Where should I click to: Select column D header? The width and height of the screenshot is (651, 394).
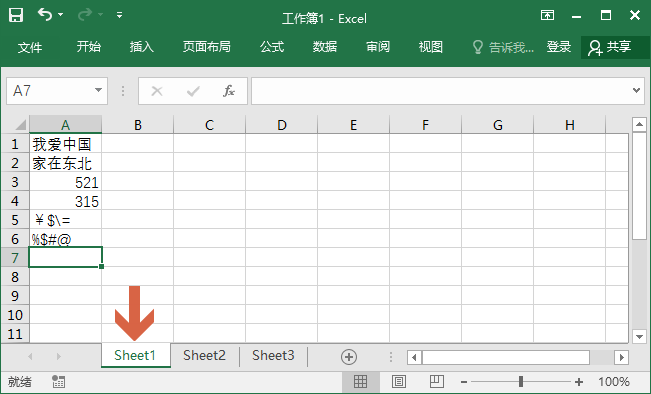[281, 125]
